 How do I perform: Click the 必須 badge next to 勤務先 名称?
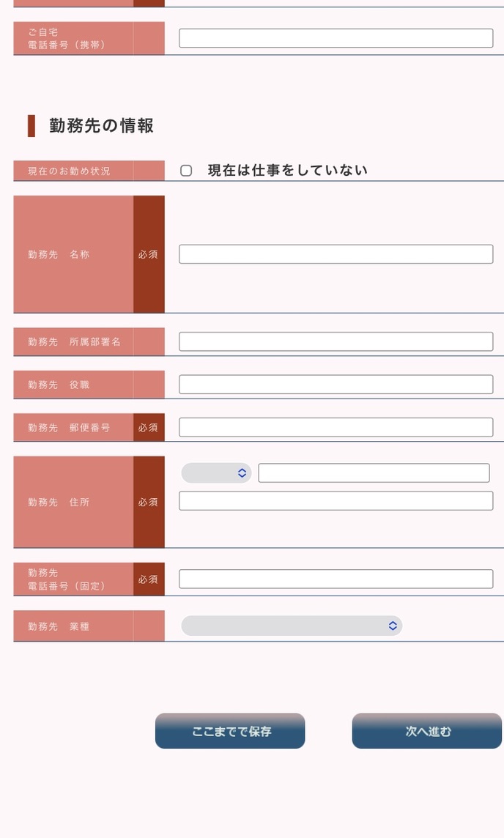point(149,254)
